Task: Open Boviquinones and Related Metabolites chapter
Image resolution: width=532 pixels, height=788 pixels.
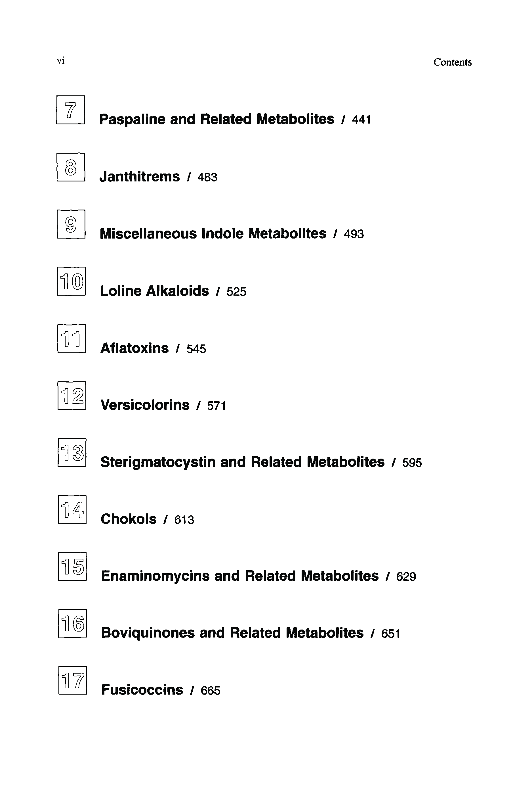Action: tap(232, 633)
